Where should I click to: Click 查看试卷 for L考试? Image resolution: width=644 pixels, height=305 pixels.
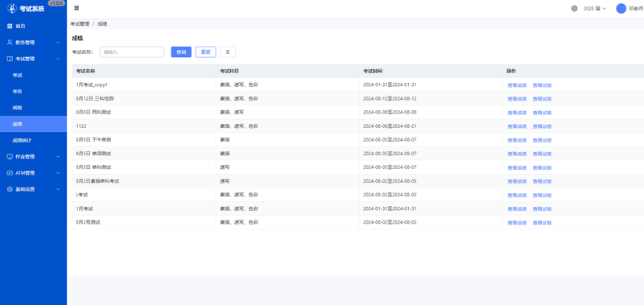[542, 196]
